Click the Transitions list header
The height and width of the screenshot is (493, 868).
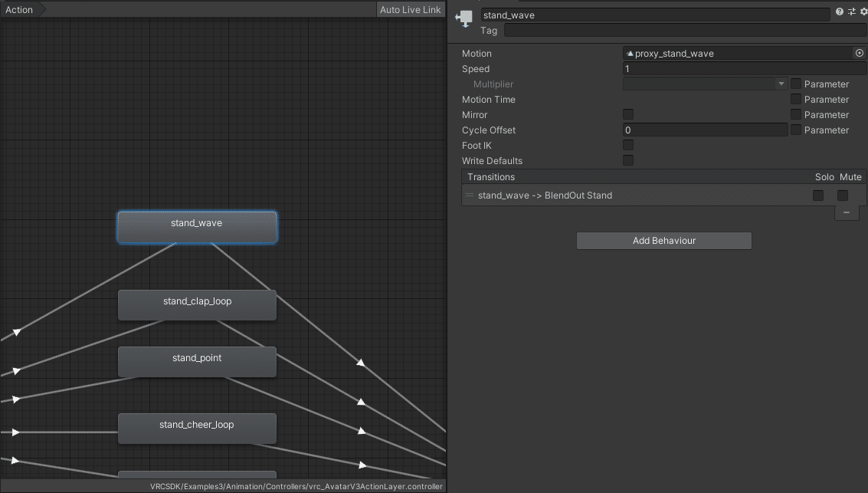(x=663, y=176)
